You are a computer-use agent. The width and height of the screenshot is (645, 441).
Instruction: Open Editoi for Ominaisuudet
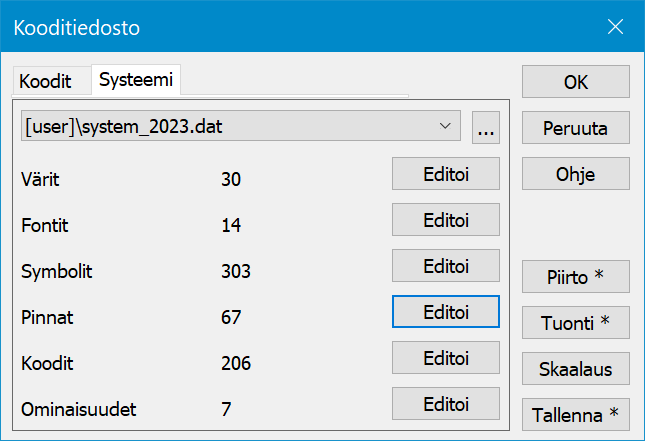[x=445, y=403]
